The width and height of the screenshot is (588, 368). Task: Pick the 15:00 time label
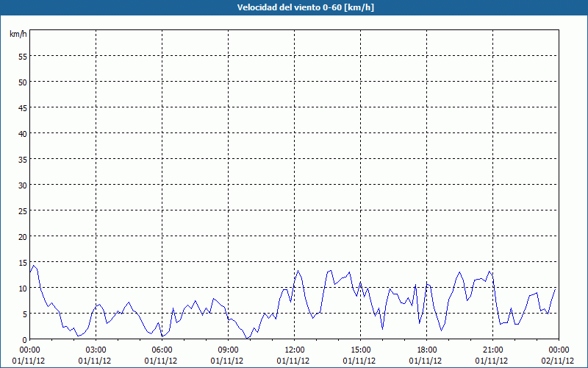pyautogui.click(x=361, y=350)
